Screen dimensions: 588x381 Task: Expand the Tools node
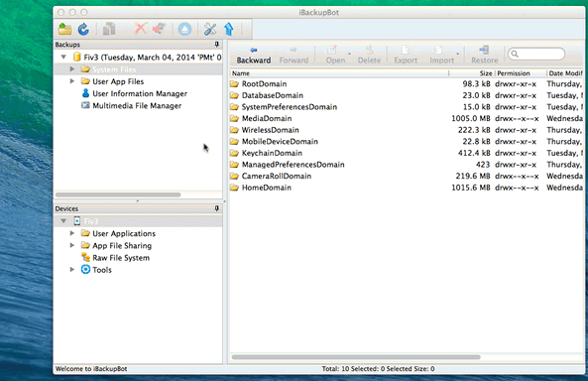[x=72, y=269]
